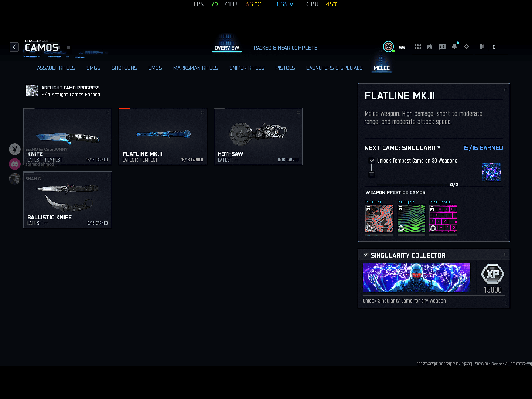Click the chat message icon in header
532x399 pixels.
pyautogui.click(x=442, y=47)
